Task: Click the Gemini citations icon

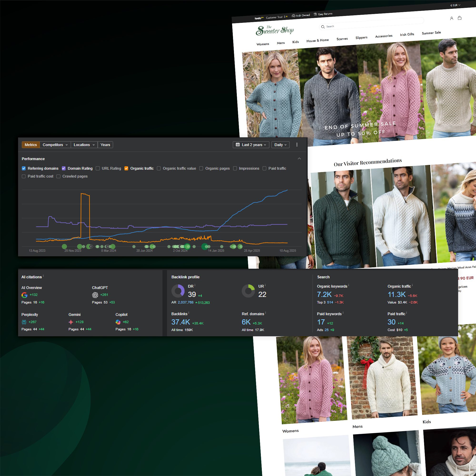Action: coord(71,322)
